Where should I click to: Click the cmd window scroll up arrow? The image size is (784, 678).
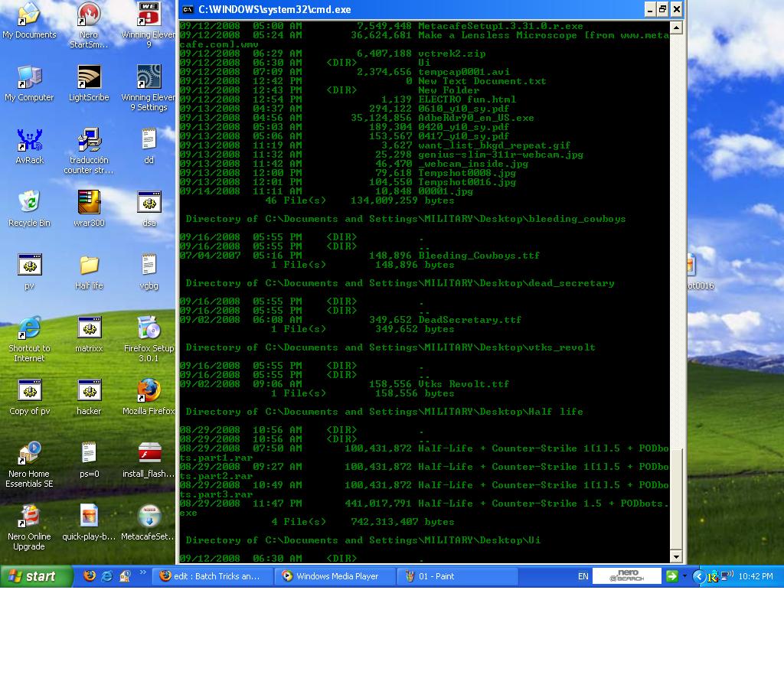click(676, 28)
